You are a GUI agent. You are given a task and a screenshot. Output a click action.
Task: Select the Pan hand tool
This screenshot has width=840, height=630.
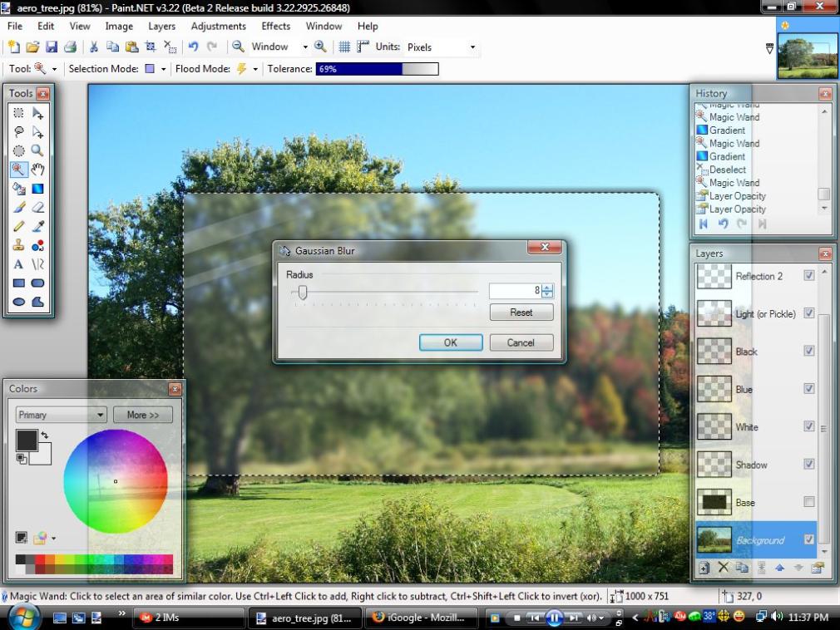pyautogui.click(x=37, y=170)
